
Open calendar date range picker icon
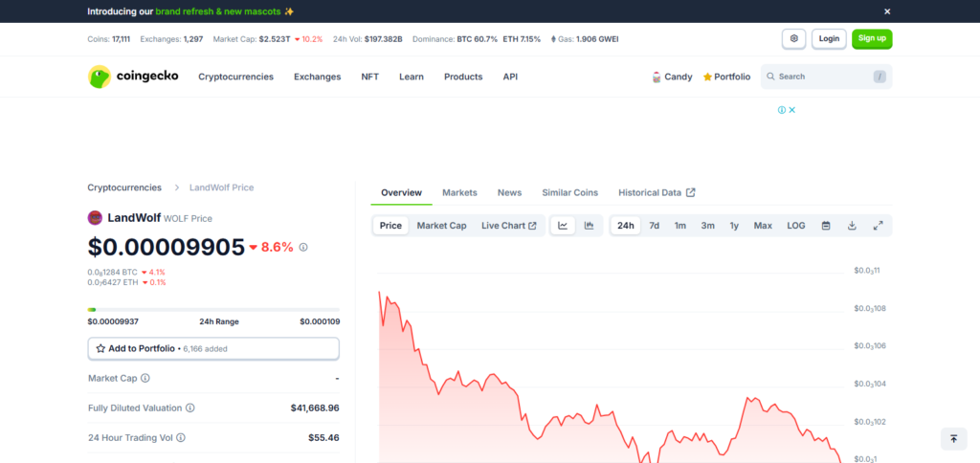tap(826, 226)
